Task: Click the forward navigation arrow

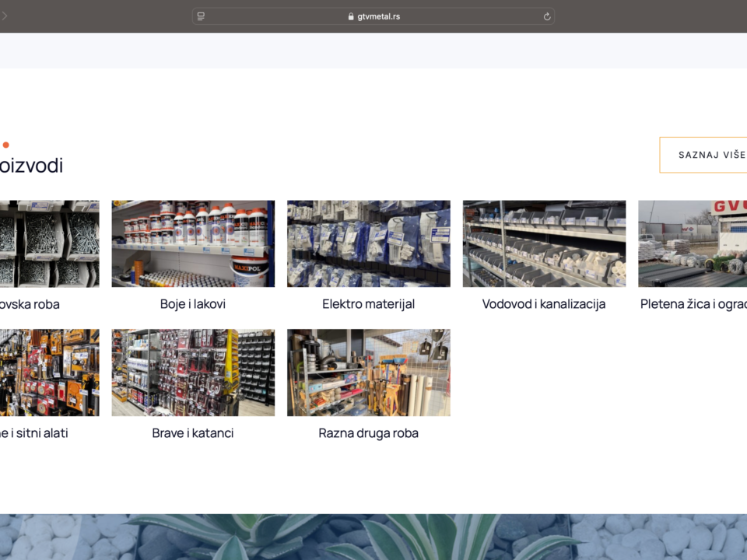Action: pos(4,16)
